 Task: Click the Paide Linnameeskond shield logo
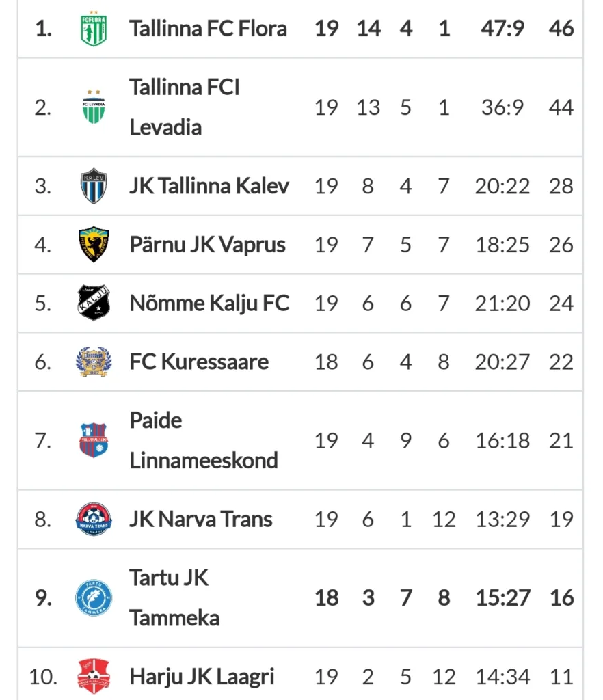tap(94, 440)
